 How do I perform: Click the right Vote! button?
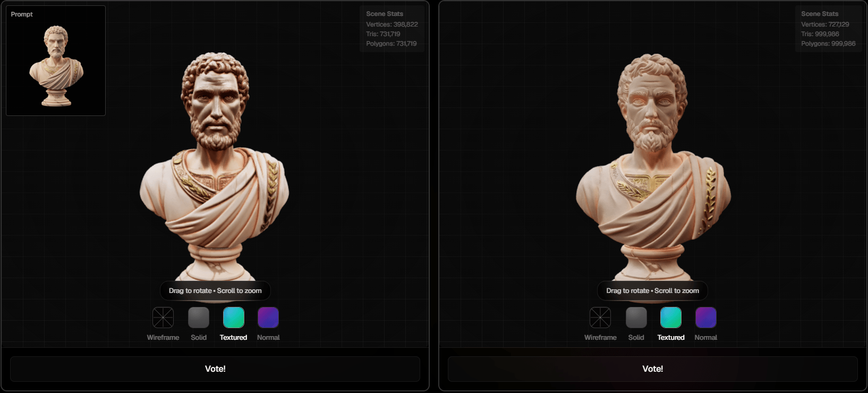(x=653, y=369)
